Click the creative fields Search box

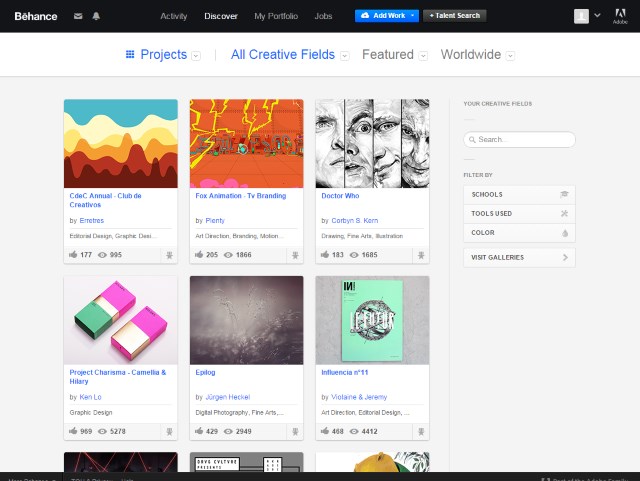coord(519,140)
